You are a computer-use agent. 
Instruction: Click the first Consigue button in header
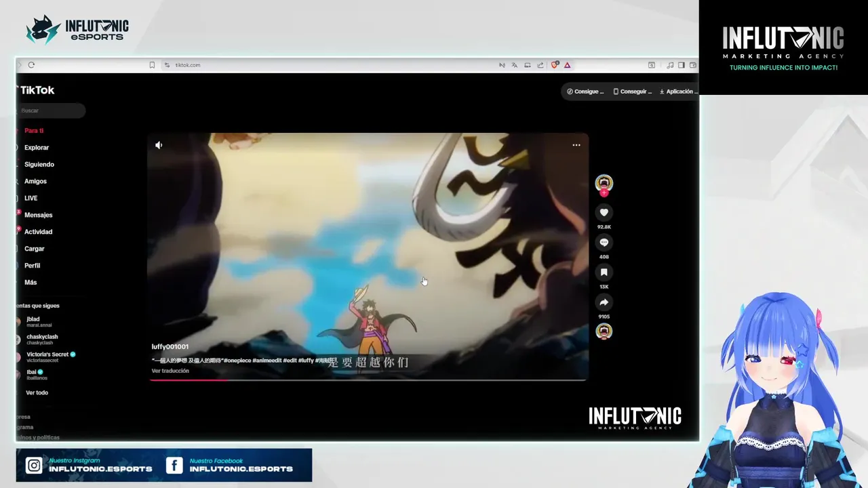pyautogui.click(x=585, y=91)
